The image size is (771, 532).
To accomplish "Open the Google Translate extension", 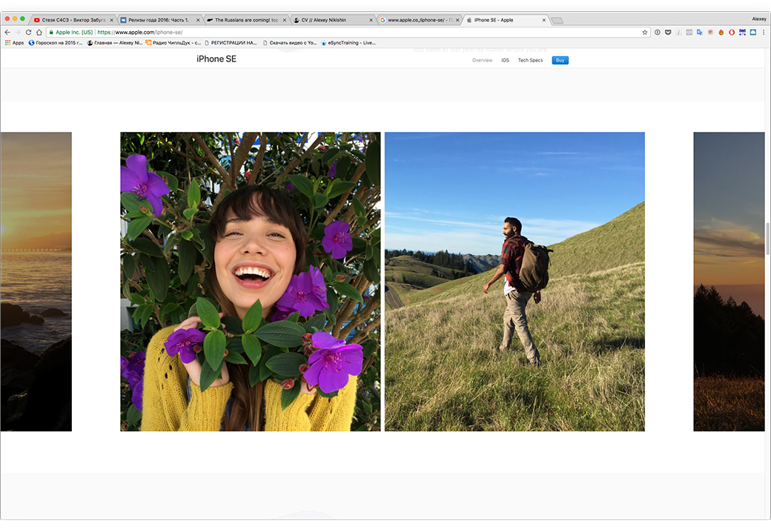I will [699, 33].
